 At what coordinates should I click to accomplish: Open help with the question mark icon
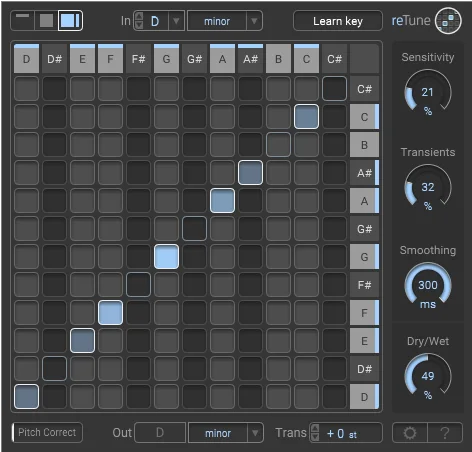(x=445, y=433)
